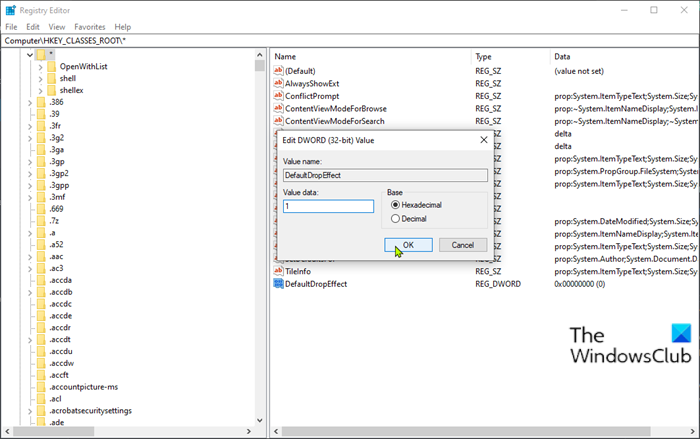Click the * key folder icon
Viewport: 700px width, 439px height.
click(x=41, y=54)
